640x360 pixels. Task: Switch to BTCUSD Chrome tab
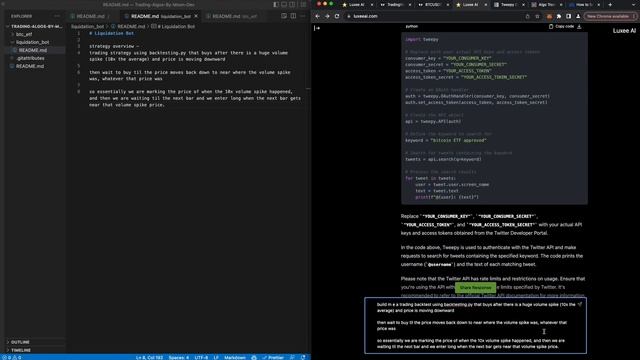432,4
